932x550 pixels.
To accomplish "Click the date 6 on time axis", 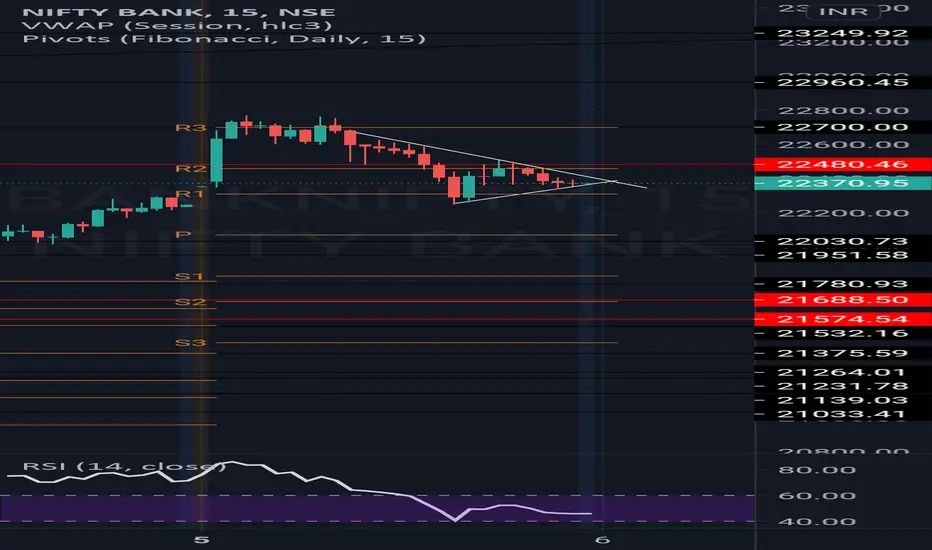I will [602, 540].
